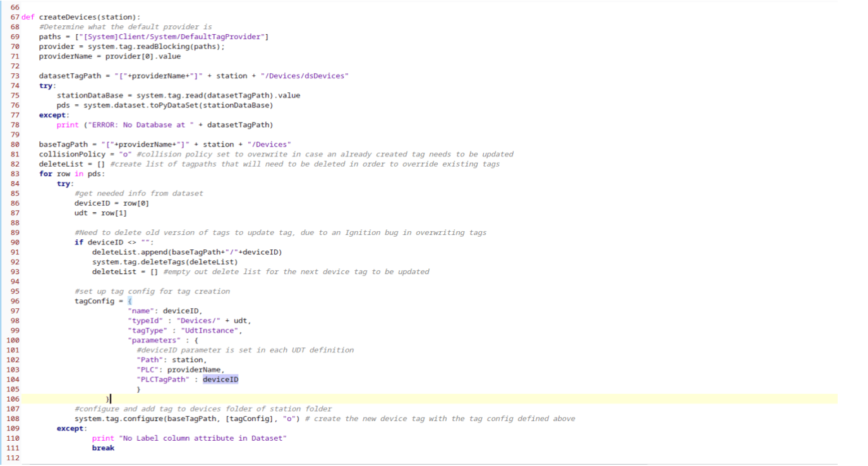This screenshot has width=868, height=466.
Task: Click the 'try' keyword on line 74
Action: pos(46,85)
